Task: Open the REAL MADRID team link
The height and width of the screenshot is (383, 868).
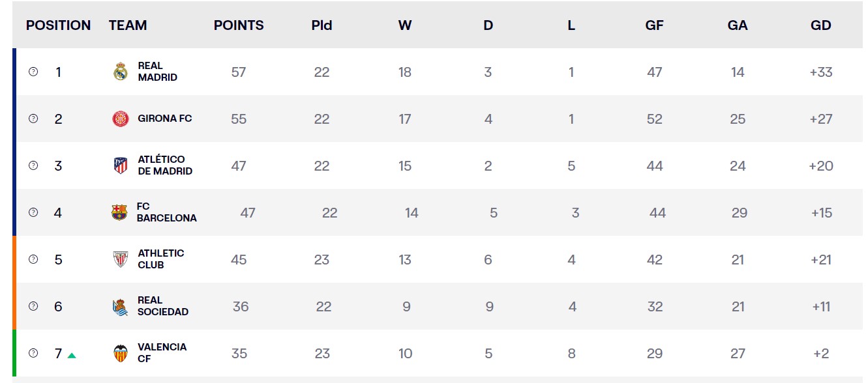Action: point(157,72)
